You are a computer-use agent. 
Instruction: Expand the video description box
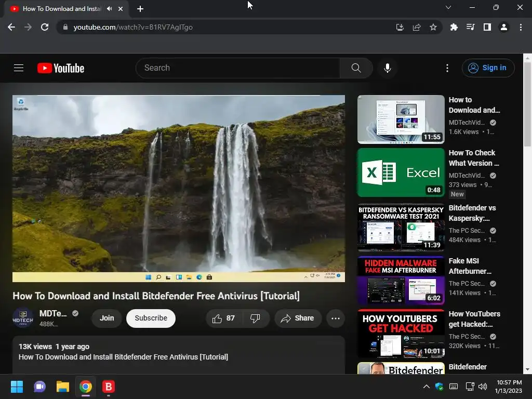(x=179, y=355)
